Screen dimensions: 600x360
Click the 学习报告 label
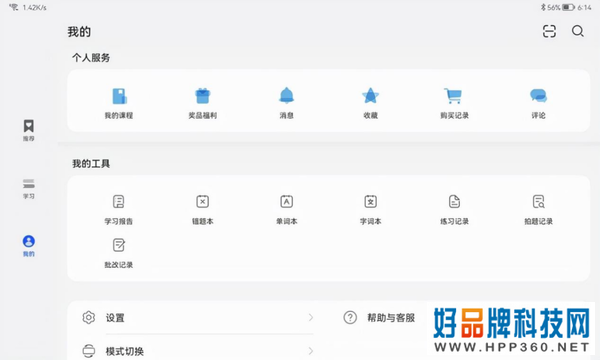119,222
